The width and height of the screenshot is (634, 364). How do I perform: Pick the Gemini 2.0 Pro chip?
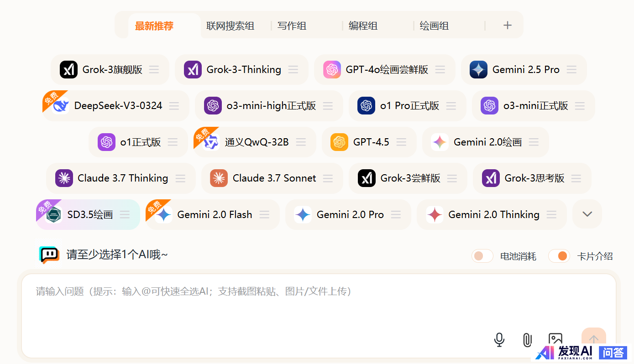348,214
